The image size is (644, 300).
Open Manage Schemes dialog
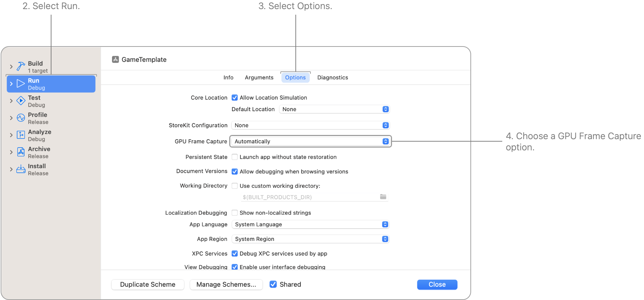(226, 284)
